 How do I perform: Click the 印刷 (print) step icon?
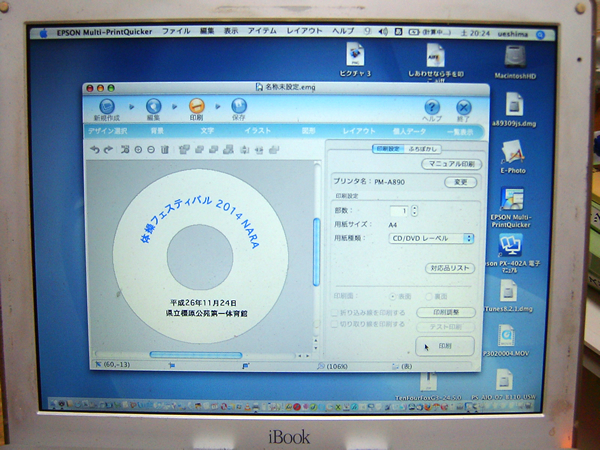196,106
